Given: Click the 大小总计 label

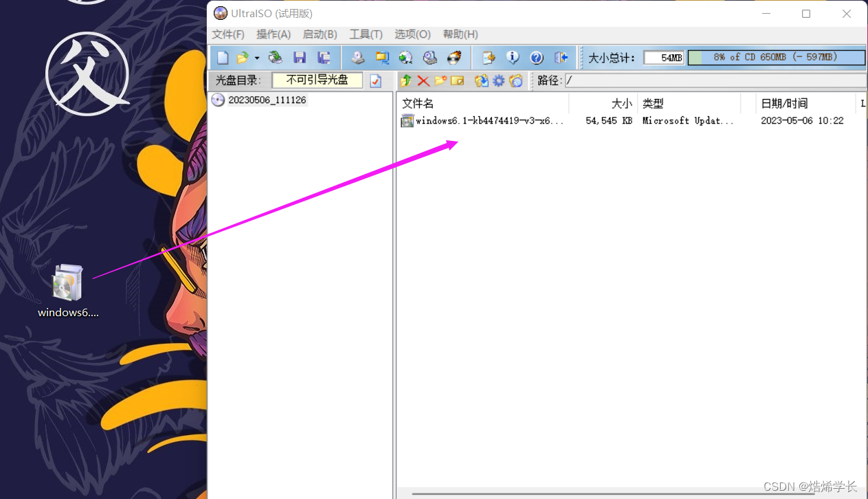Looking at the screenshot, I should click(x=612, y=58).
